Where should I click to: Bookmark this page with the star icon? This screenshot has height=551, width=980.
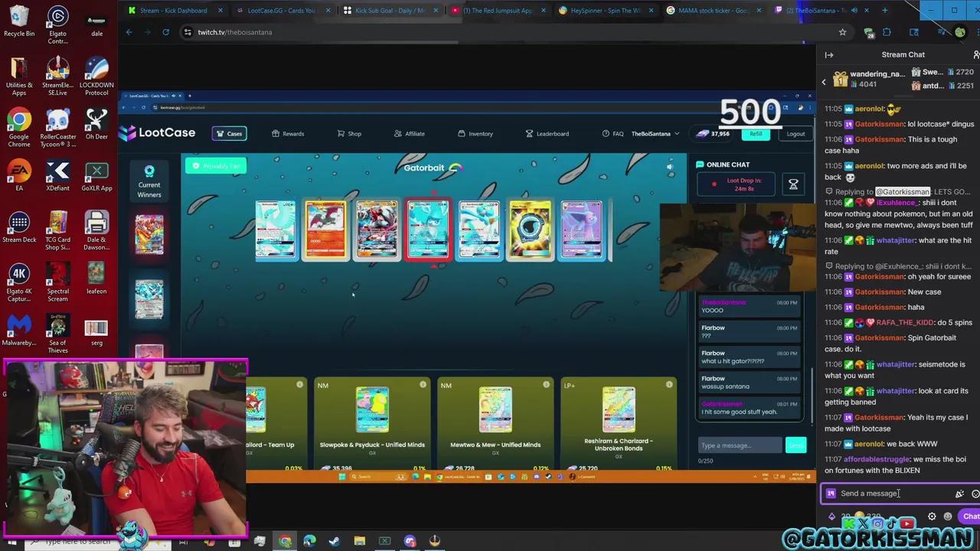pos(842,32)
